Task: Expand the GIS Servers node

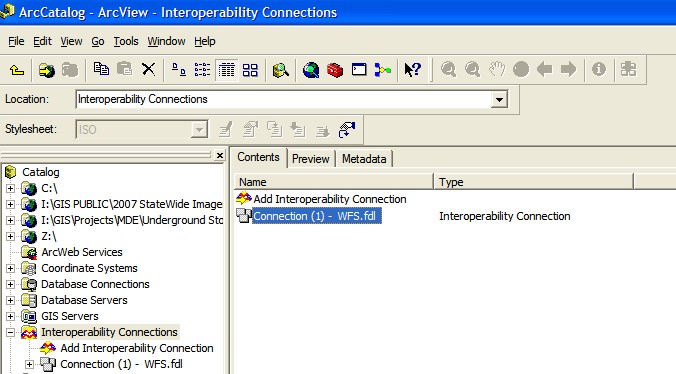Action: tap(10, 316)
